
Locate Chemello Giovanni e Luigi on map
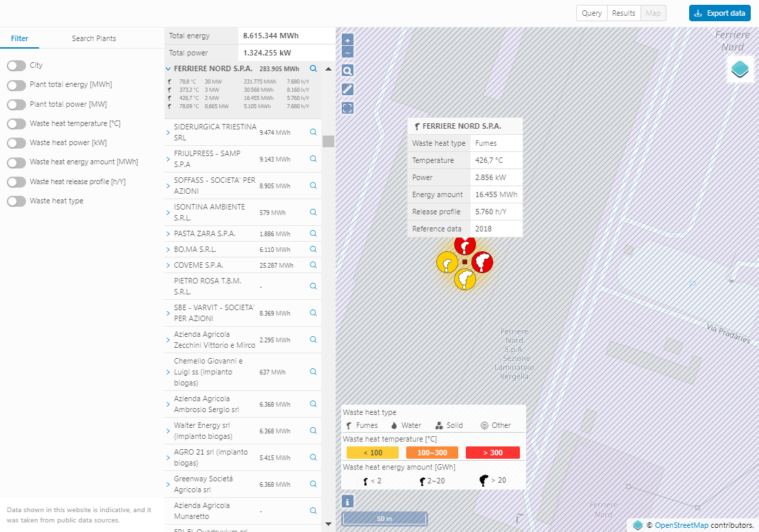[313, 371]
